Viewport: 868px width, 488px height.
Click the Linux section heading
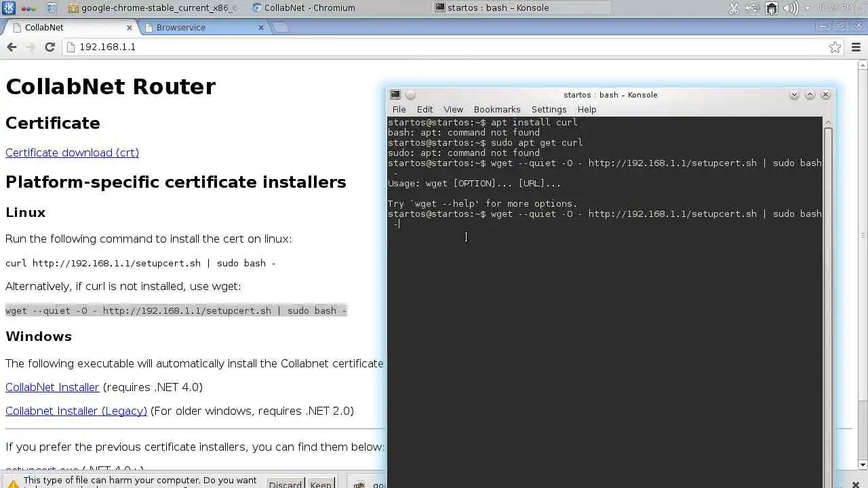click(x=26, y=212)
